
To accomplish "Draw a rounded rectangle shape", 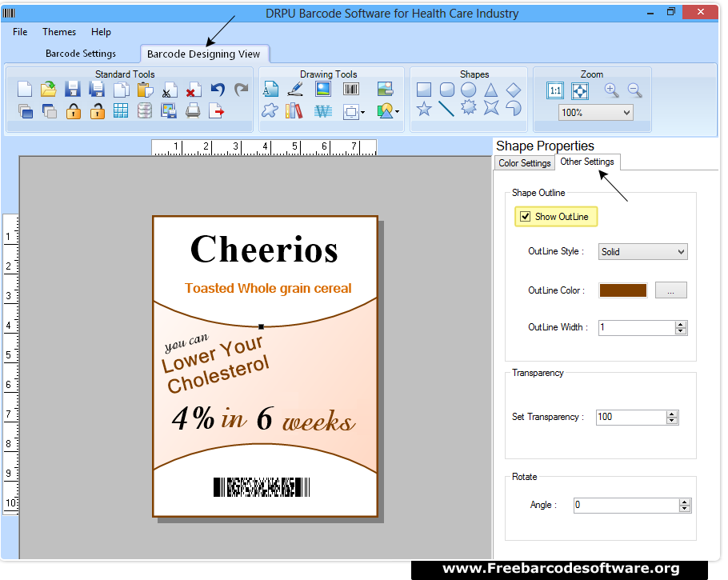I will coord(446,89).
